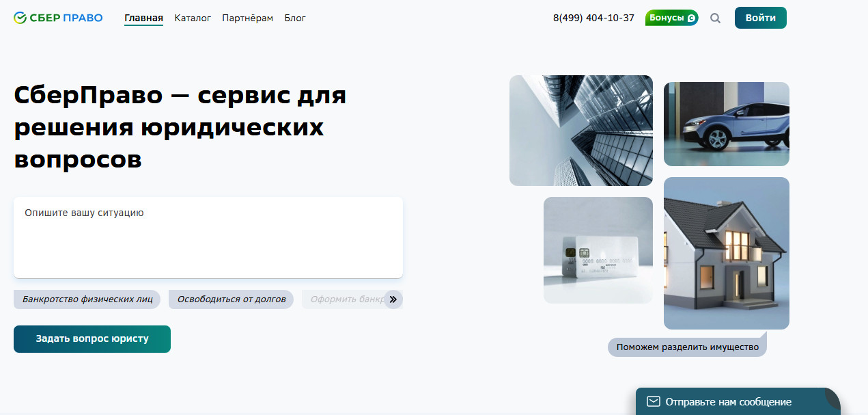
Task: Click the Войти login button
Action: 761,18
